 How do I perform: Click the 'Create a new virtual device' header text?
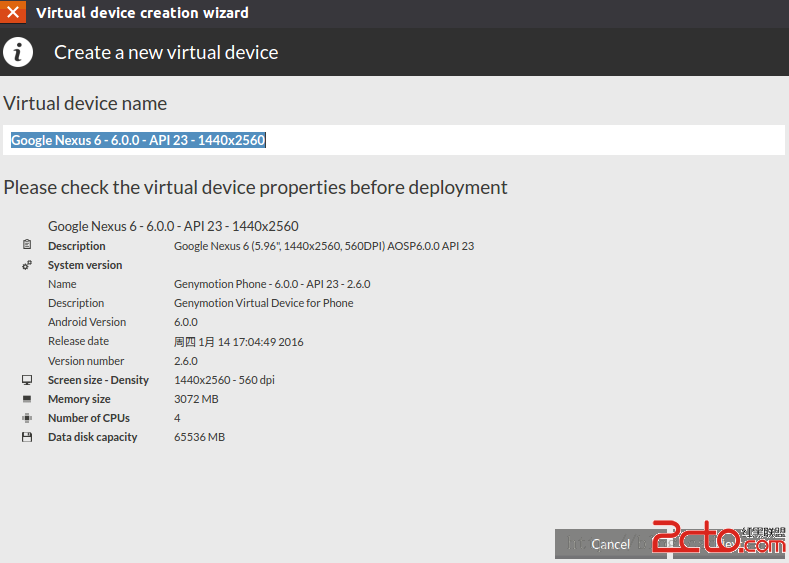point(166,52)
